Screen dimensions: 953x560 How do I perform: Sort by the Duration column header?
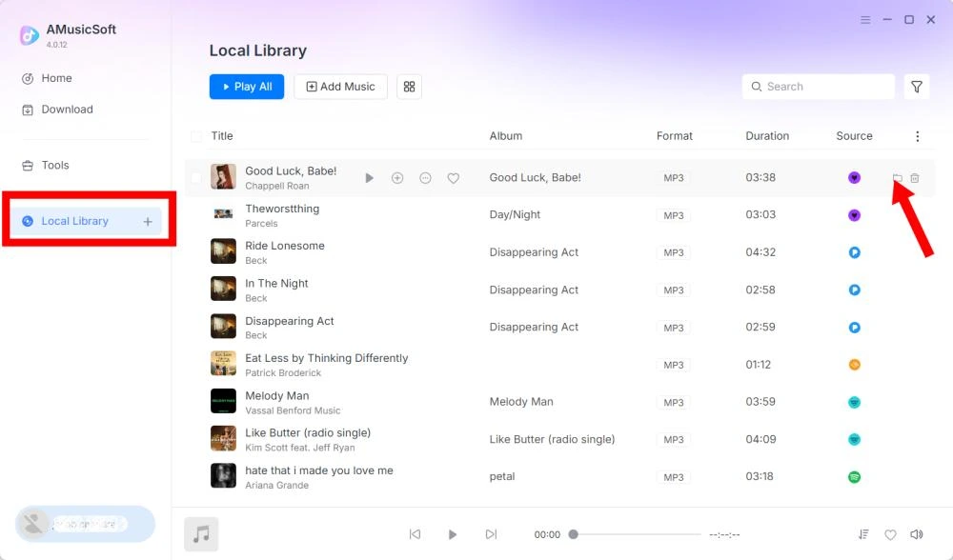pos(767,136)
